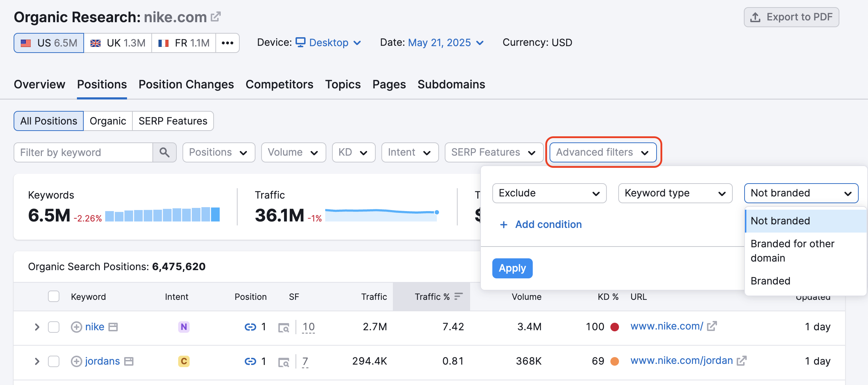Toggle the select-all checkbox in table header
The width and height of the screenshot is (868, 385).
54,296
